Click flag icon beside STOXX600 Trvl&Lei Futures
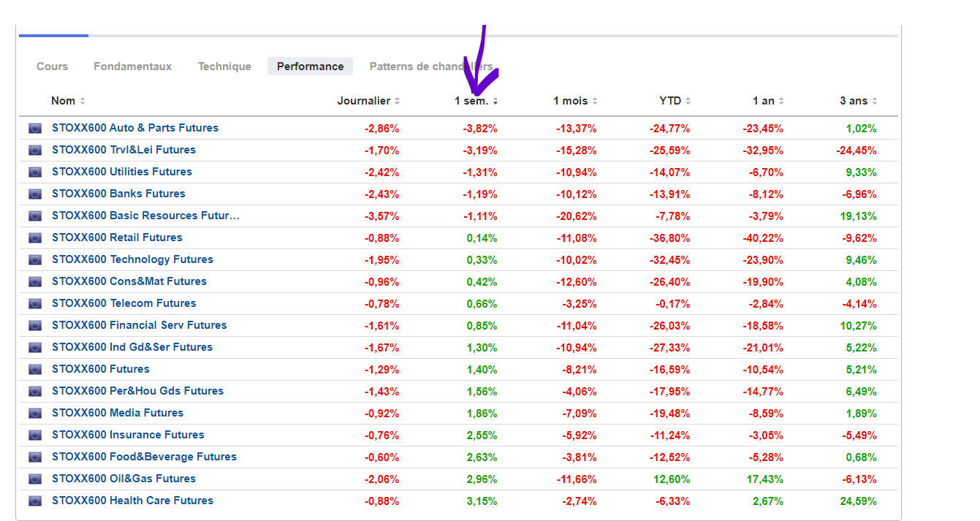The width and height of the screenshot is (980, 521). coord(35,150)
